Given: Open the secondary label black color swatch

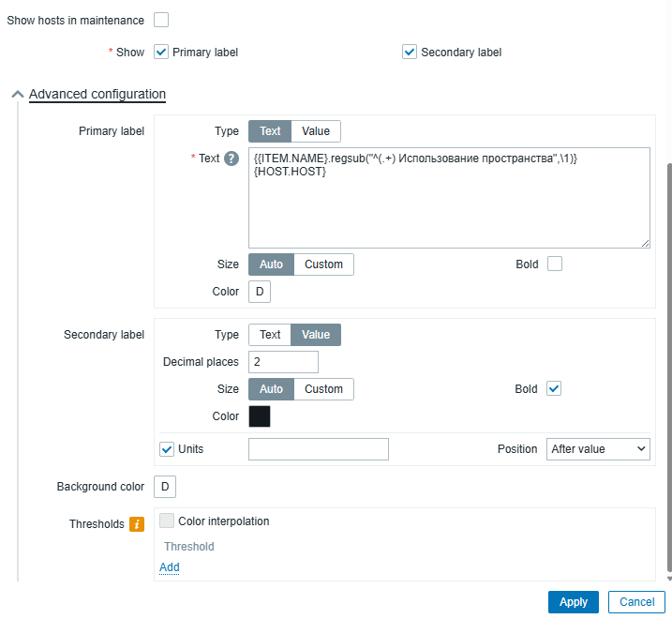Looking at the screenshot, I should click(260, 416).
